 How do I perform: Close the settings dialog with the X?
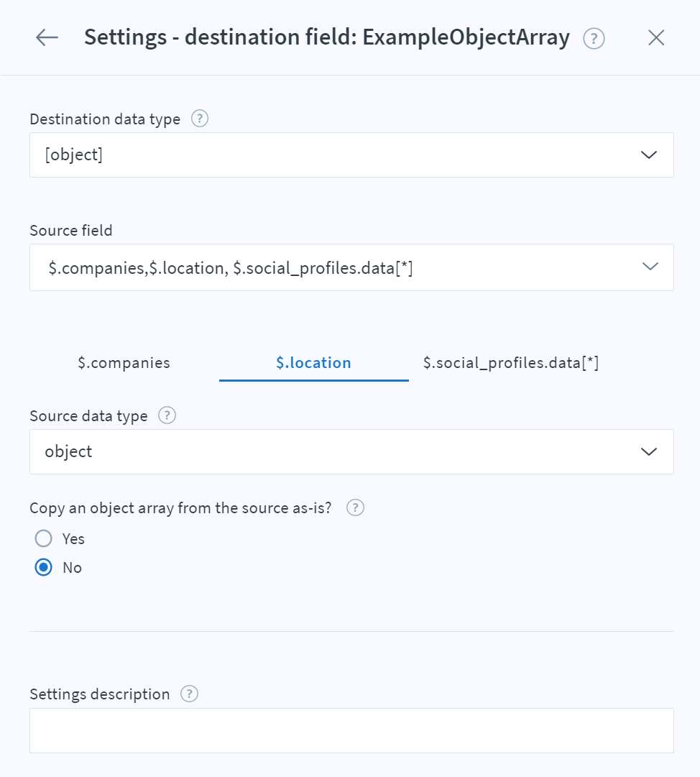coord(655,37)
